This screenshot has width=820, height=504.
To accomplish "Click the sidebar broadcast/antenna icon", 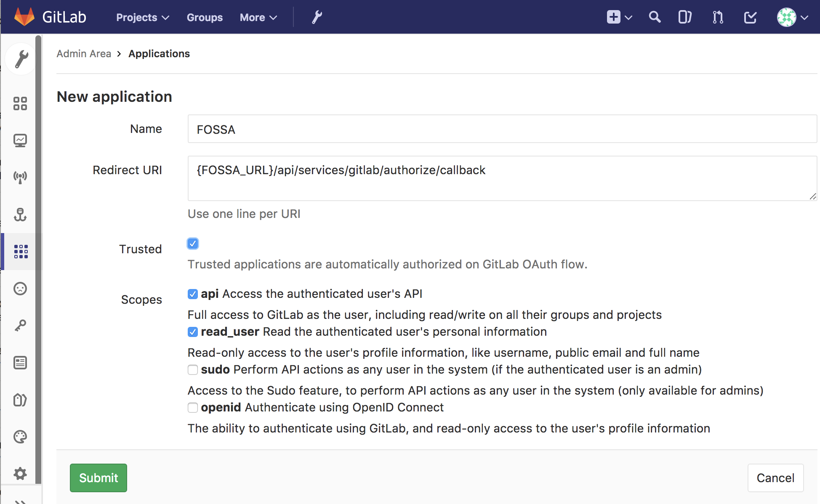I will [x=20, y=177].
